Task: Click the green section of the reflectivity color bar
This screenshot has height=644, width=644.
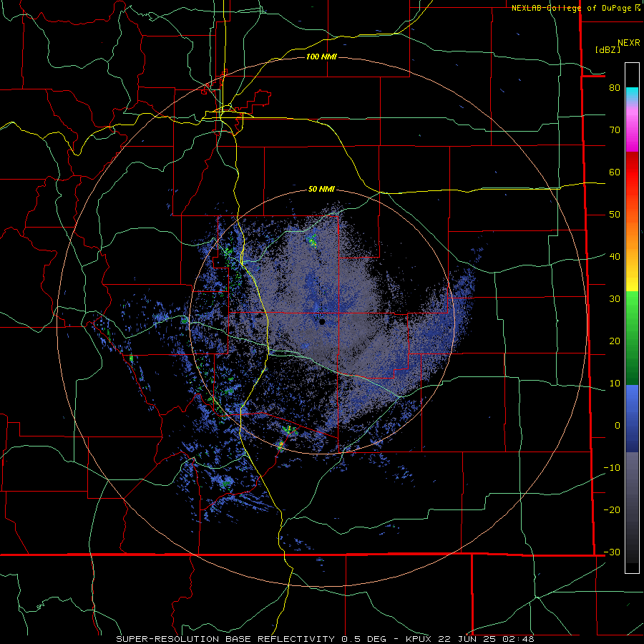Action: point(632,338)
